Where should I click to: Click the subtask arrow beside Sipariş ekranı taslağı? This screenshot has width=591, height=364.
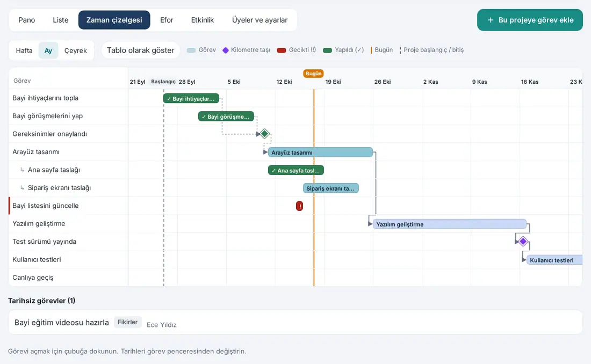pyautogui.click(x=22, y=188)
